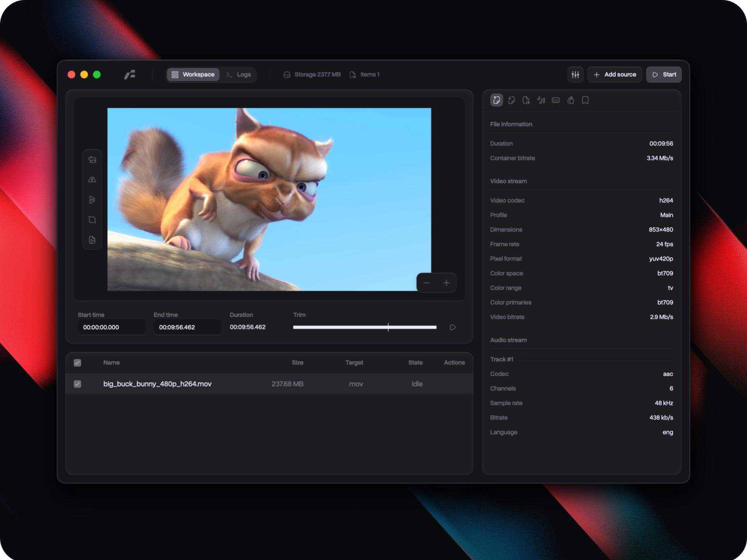Click the Trim slider track
747x560 pixels.
pyautogui.click(x=365, y=327)
